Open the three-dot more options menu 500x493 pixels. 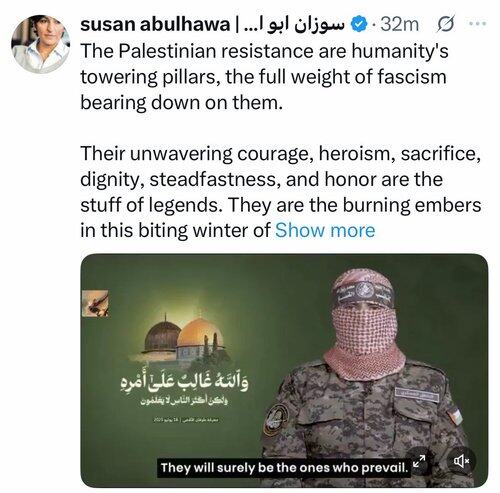(478, 24)
